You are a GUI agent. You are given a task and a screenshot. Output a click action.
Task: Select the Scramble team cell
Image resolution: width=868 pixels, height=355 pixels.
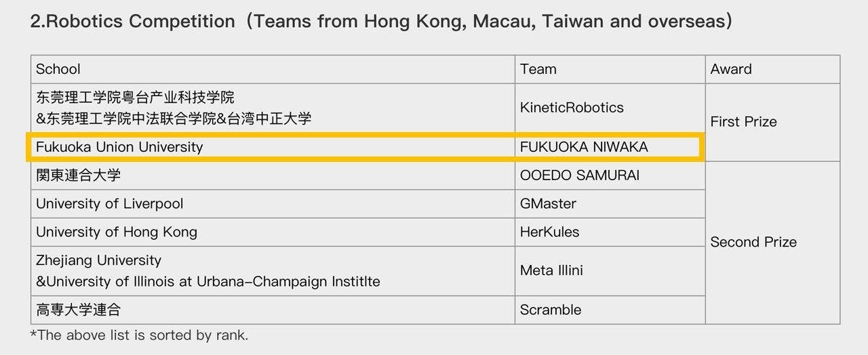point(550,310)
